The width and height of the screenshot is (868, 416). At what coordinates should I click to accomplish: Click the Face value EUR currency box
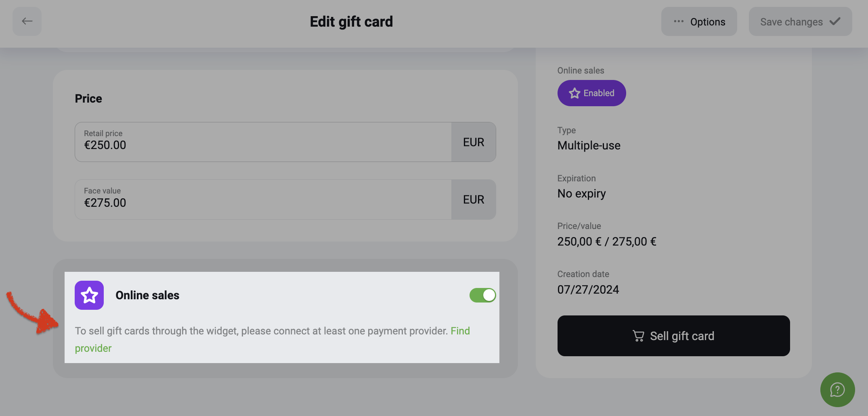coord(474,200)
